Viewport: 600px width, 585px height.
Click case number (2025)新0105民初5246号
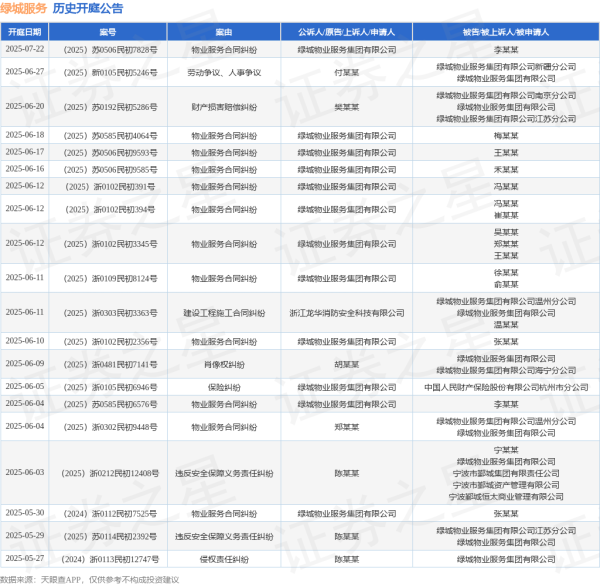click(110, 72)
